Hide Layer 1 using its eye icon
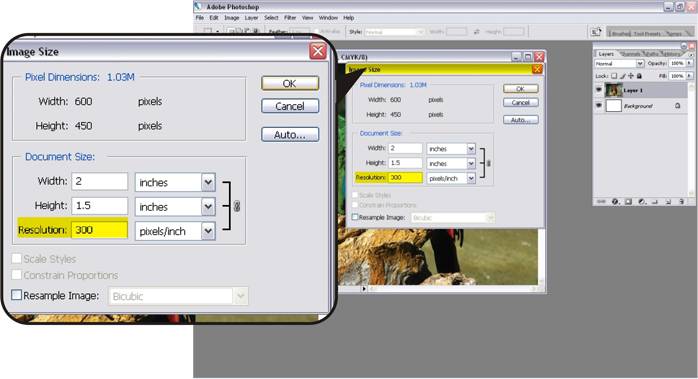Viewport: 698px width, 379px height. [x=599, y=90]
